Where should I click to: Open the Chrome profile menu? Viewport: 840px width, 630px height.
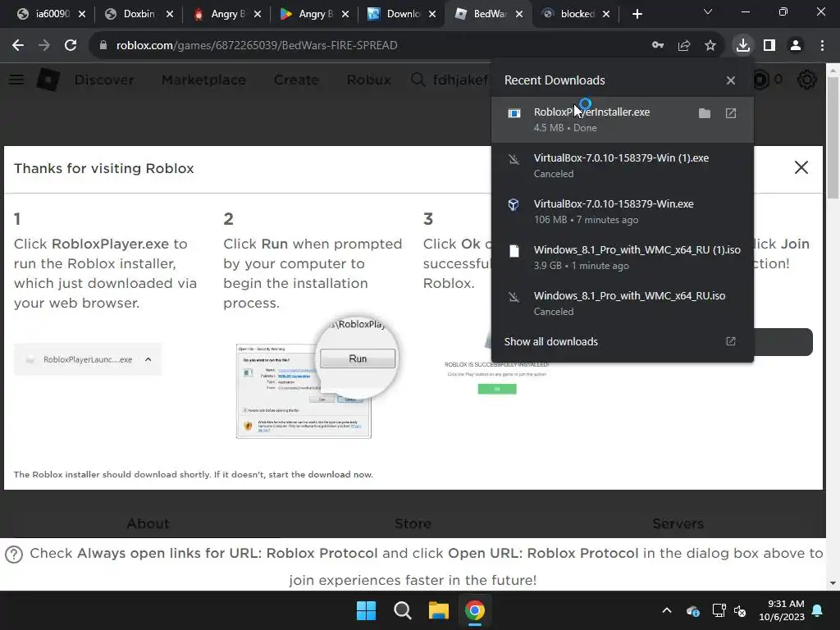pyautogui.click(x=796, y=46)
